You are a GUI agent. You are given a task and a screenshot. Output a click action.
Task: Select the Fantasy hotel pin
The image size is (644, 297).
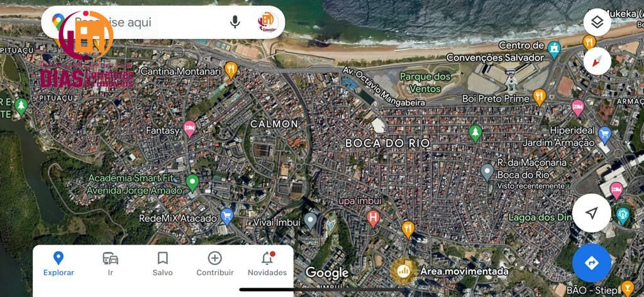189,129
